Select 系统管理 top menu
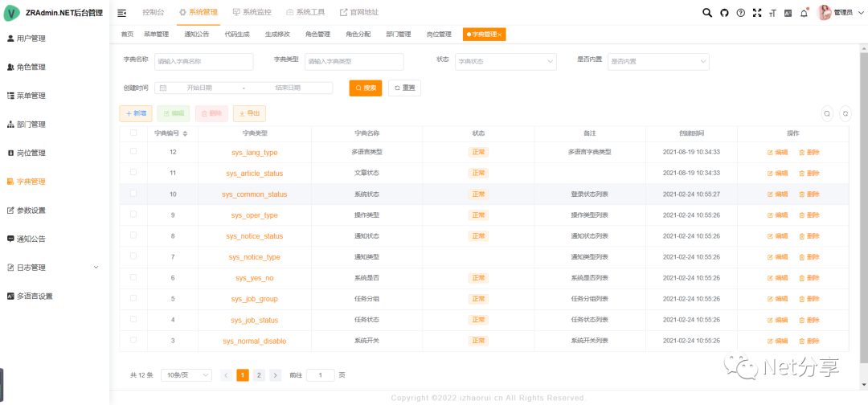868x405 pixels. 199,12
